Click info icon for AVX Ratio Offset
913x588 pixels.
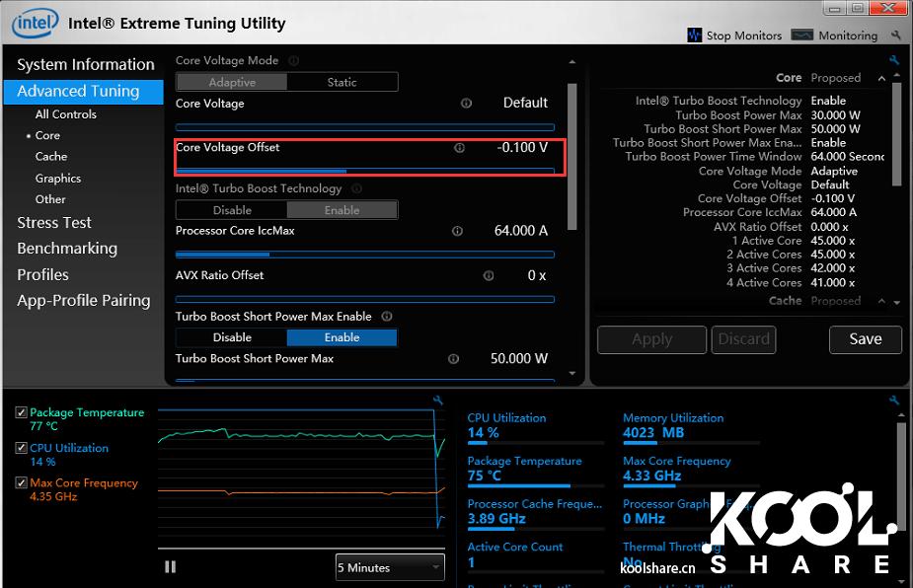tap(489, 275)
